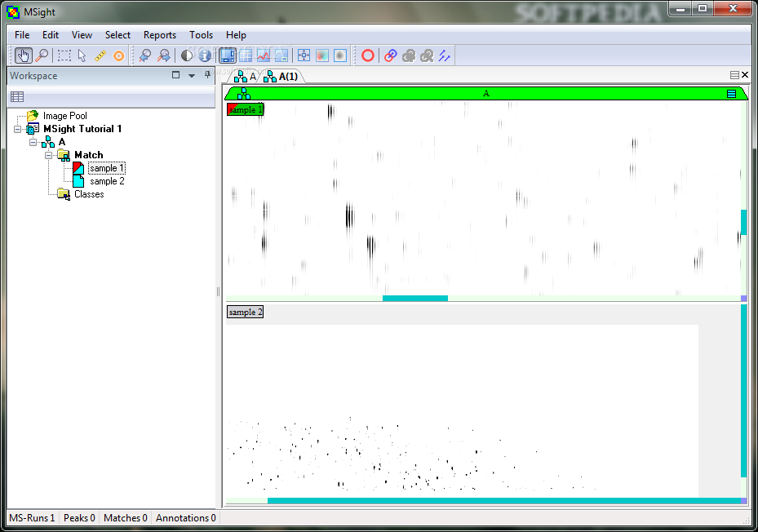The height and width of the screenshot is (532, 758).
Task: Click the Matches 0 status entry
Action: [125, 518]
